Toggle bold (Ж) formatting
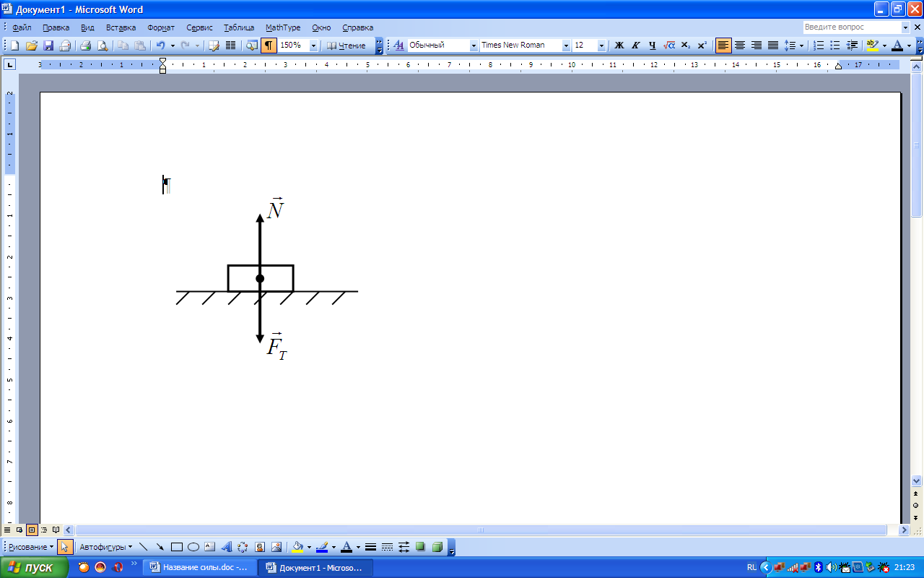This screenshot has width=924, height=578. (619, 46)
